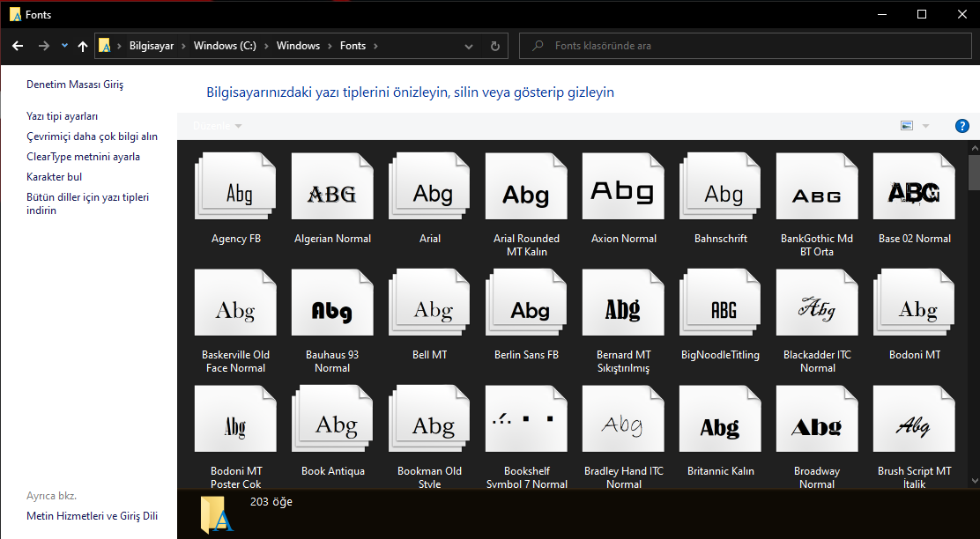
Task: Click the Fonts icon in the title bar
Action: [x=15, y=14]
